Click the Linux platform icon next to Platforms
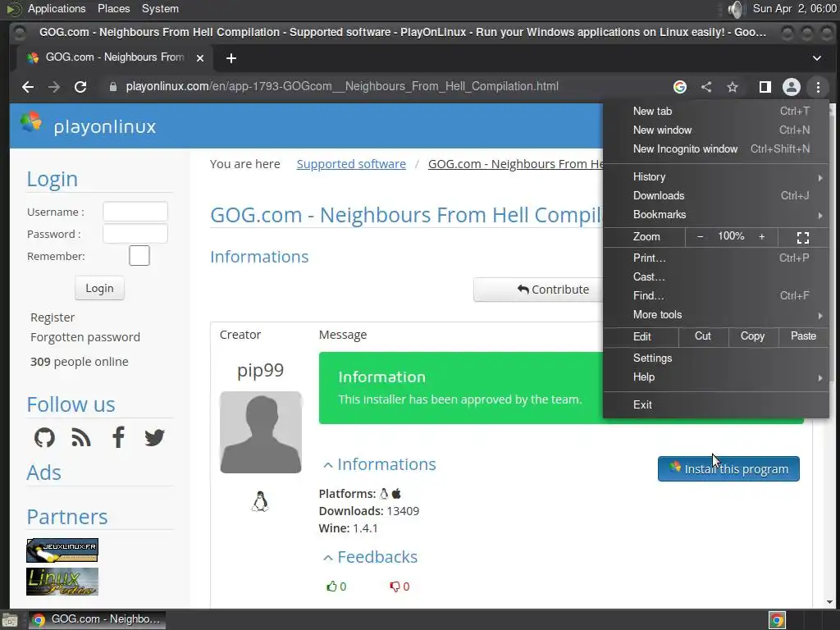840x630 pixels. [384, 493]
